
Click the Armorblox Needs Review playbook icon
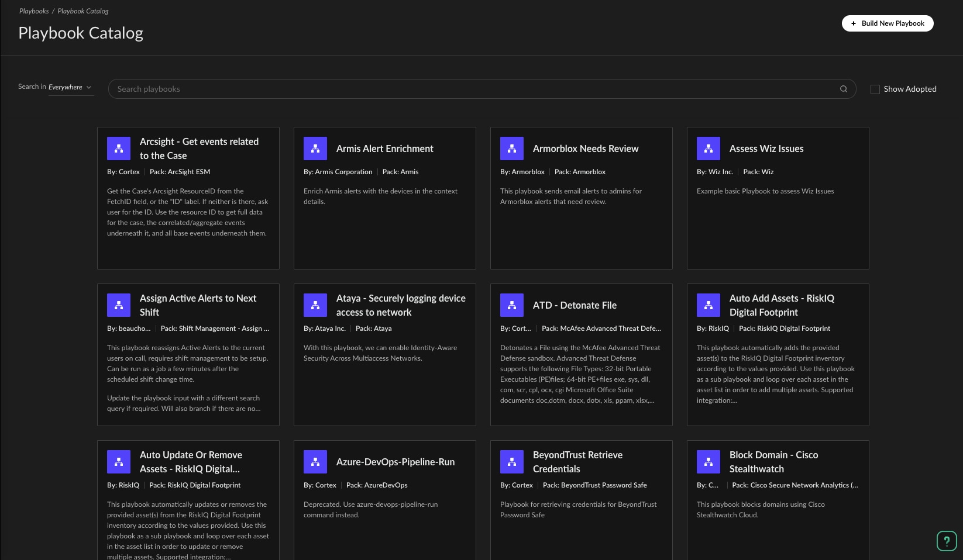pos(512,148)
